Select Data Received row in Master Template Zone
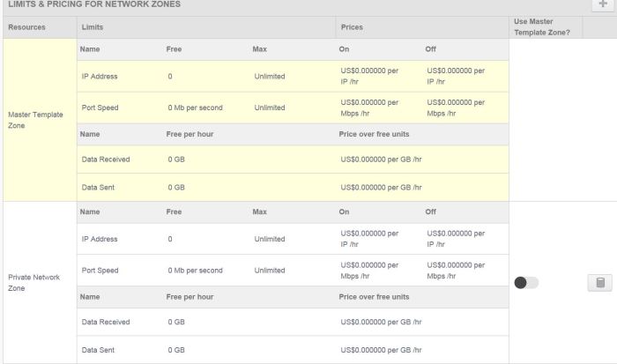Viewport: 617px width, 364px height. (106, 160)
